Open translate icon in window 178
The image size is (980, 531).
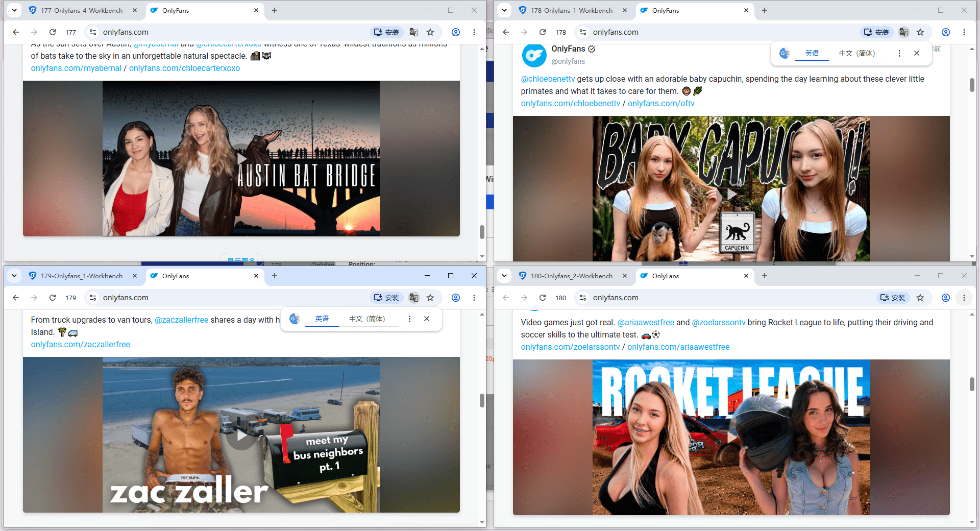904,32
